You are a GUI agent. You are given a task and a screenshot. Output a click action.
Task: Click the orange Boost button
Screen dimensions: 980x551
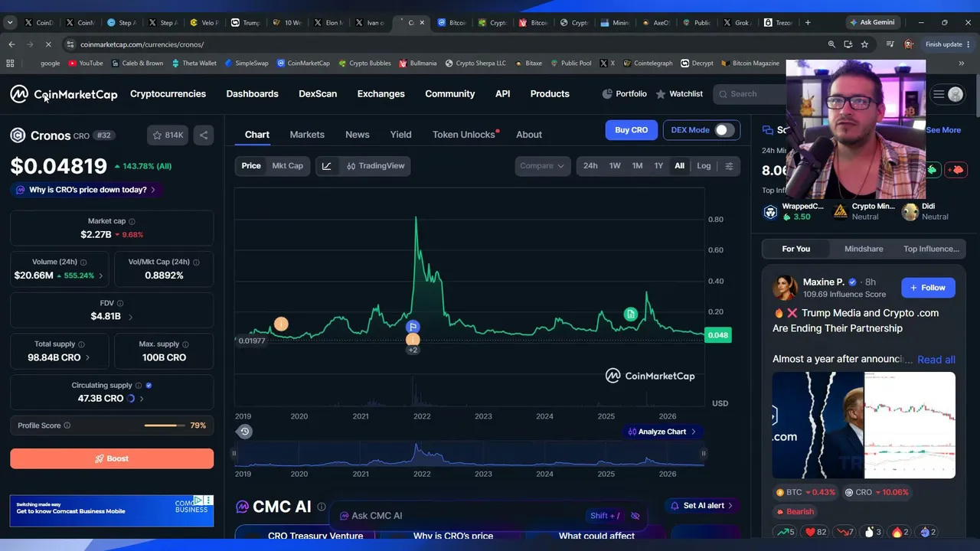[x=112, y=458]
